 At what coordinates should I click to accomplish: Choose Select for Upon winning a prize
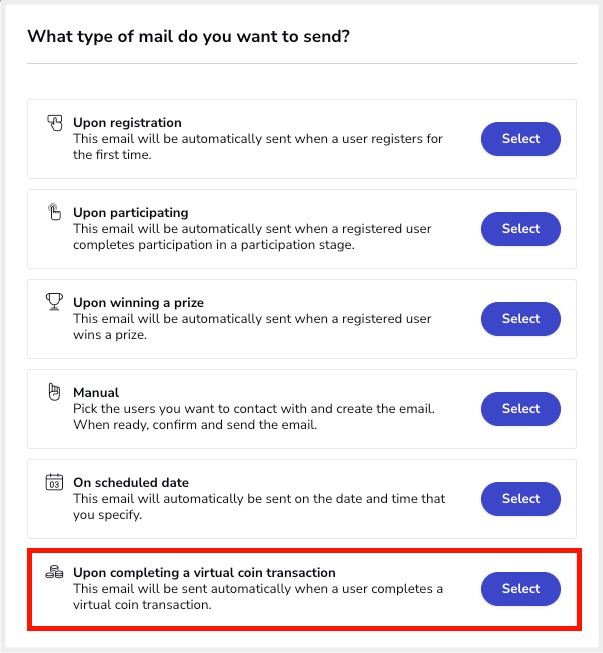click(x=521, y=319)
